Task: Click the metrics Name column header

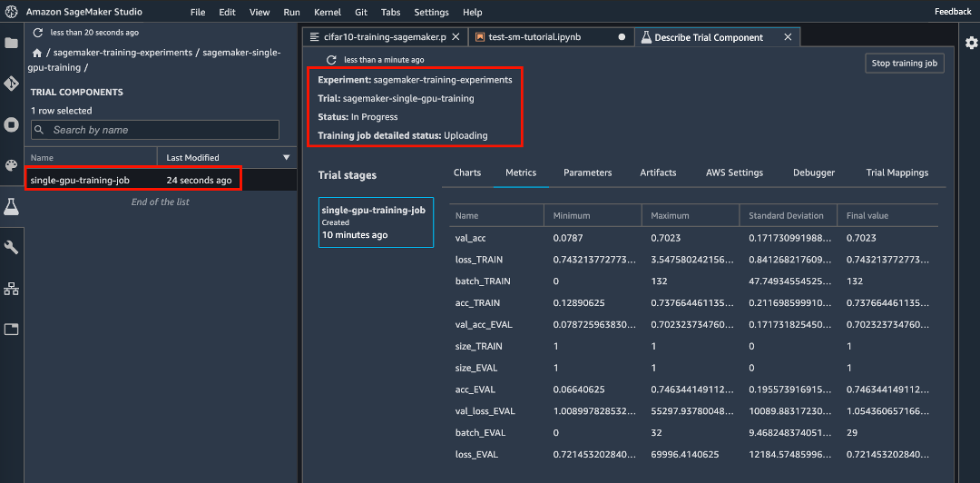Action: pyautogui.click(x=496, y=215)
